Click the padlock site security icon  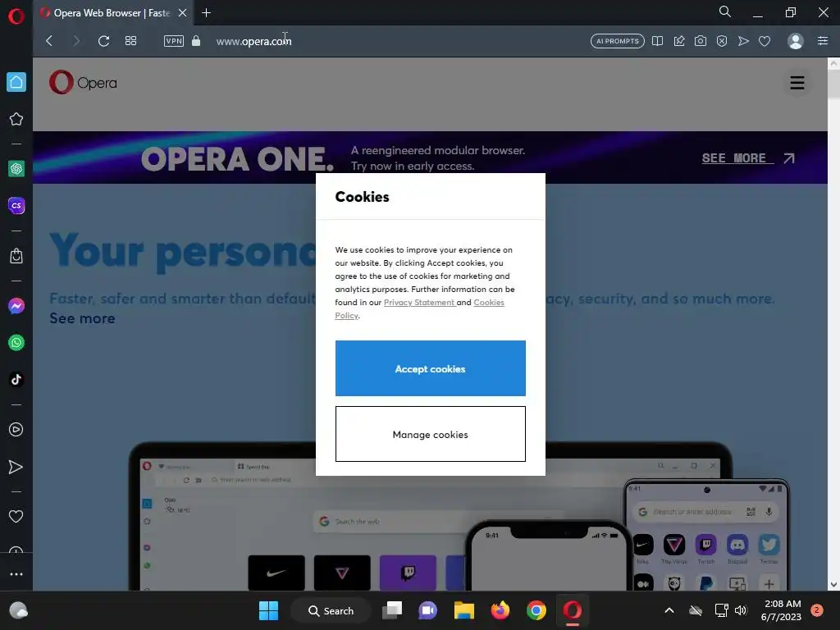click(x=196, y=41)
